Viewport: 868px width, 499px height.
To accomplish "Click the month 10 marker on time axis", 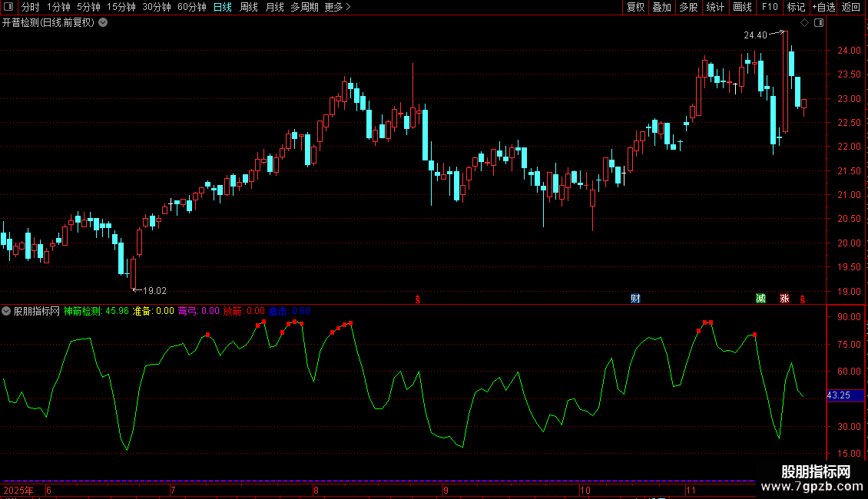I will pyautogui.click(x=585, y=490).
